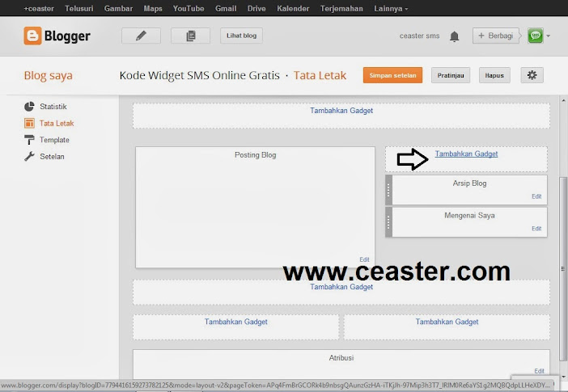Select Tata Letak in the sidebar
This screenshot has height=392, width=568.
tap(57, 123)
